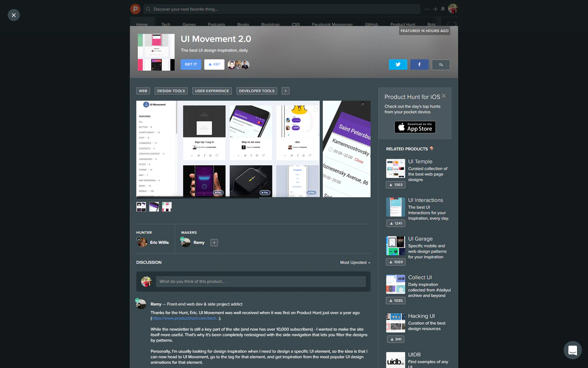Screen dimensions: 588x368
Task: Open the Most Upvoted sort dropdown
Action: [x=355, y=262]
